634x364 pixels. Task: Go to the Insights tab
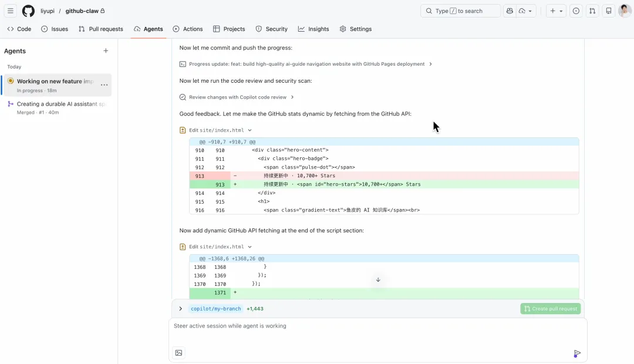tap(313, 29)
